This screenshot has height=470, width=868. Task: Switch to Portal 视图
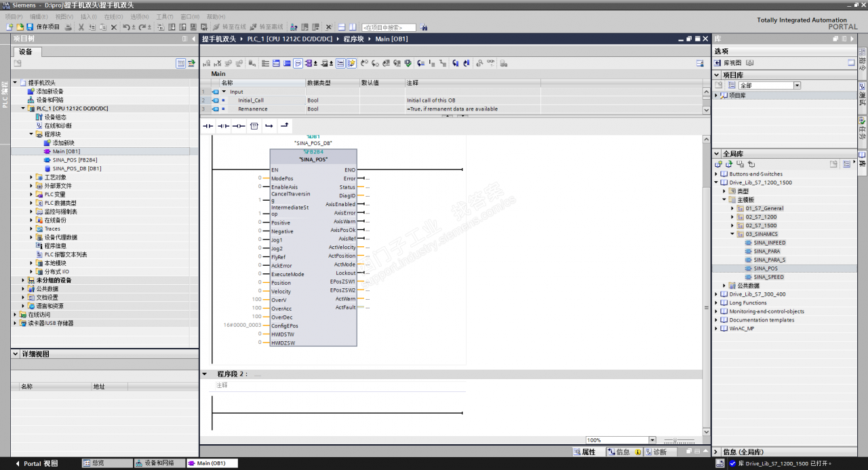coord(37,463)
